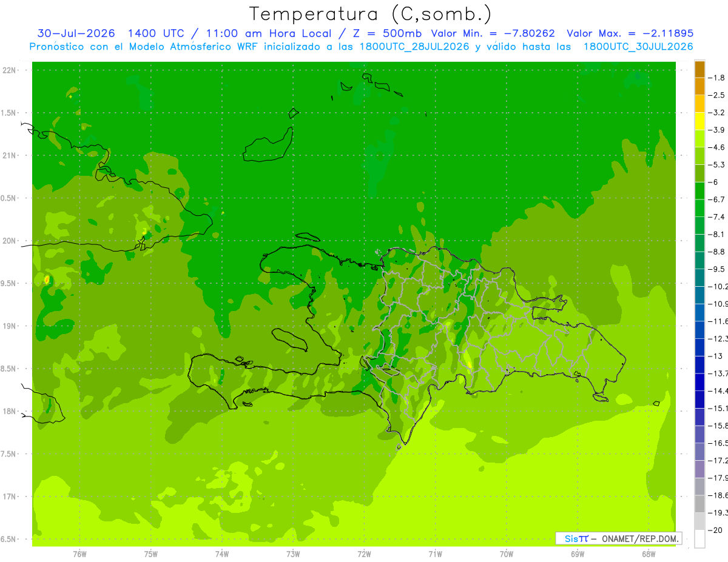The image size is (728, 562).
Task: Click the title "Temperatura (C,somb.)"
Action: pos(371,14)
